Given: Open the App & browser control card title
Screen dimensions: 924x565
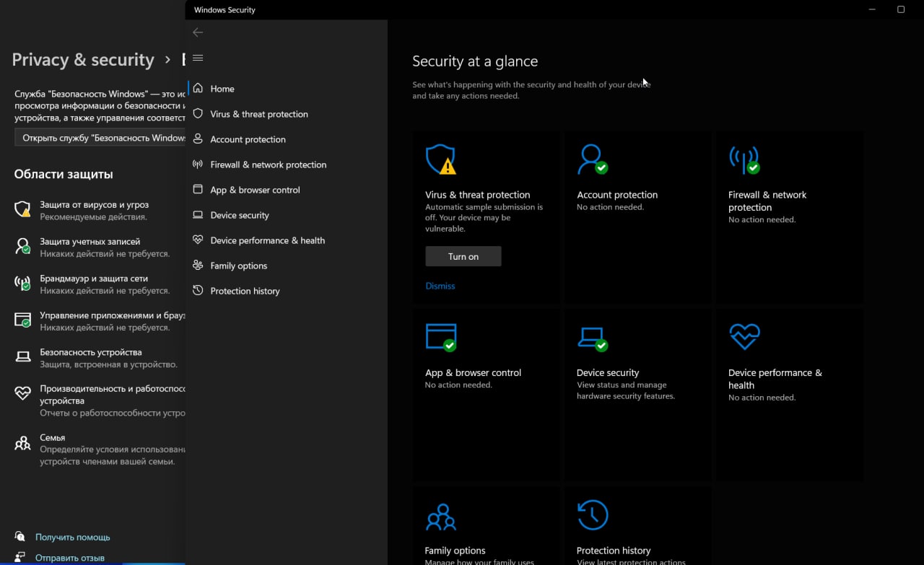Looking at the screenshot, I should pyautogui.click(x=473, y=373).
